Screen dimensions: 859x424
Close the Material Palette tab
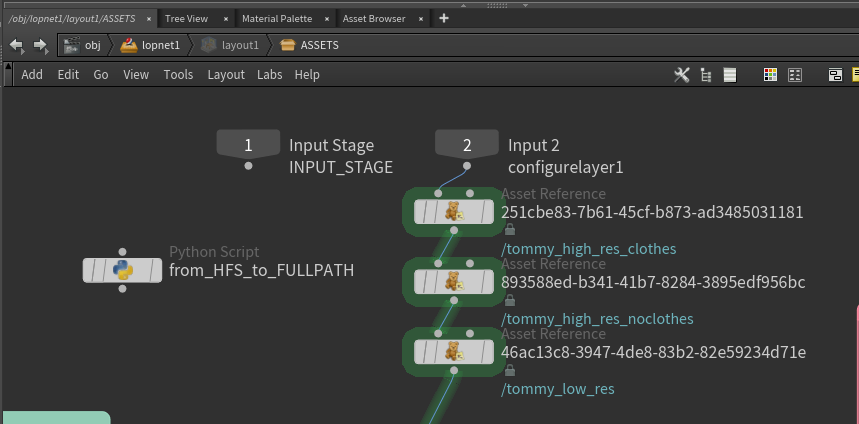tap(327, 19)
